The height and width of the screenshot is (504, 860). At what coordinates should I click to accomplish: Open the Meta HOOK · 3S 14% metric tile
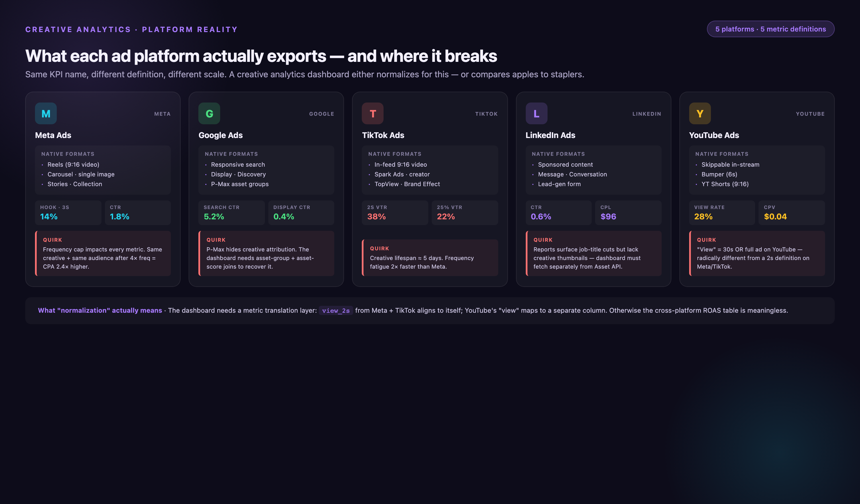68,212
